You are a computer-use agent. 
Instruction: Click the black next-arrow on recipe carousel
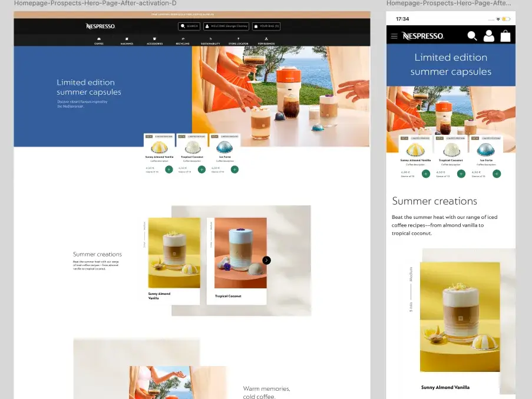tap(266, 260)
